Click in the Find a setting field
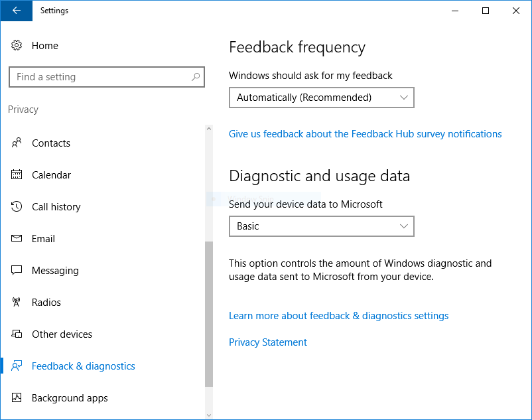 (100, 77)
